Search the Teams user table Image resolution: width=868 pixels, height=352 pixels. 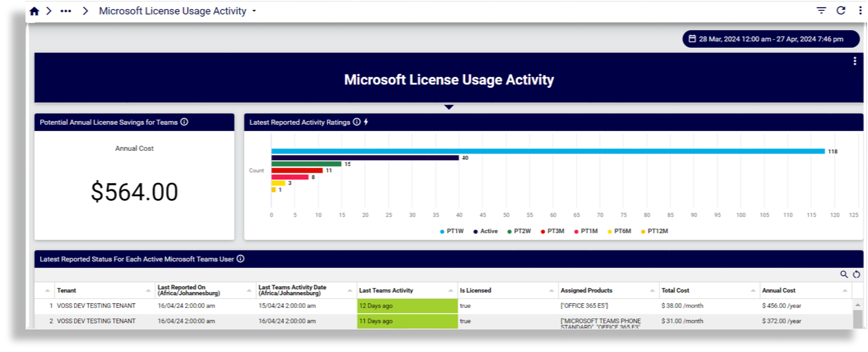[x=844, y=274]
